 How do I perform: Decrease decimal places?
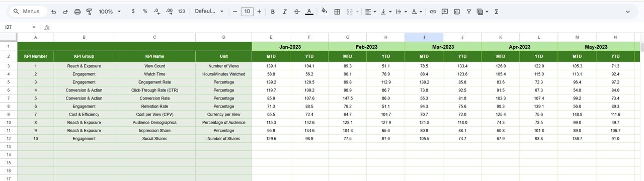click(x=157, y=11)
